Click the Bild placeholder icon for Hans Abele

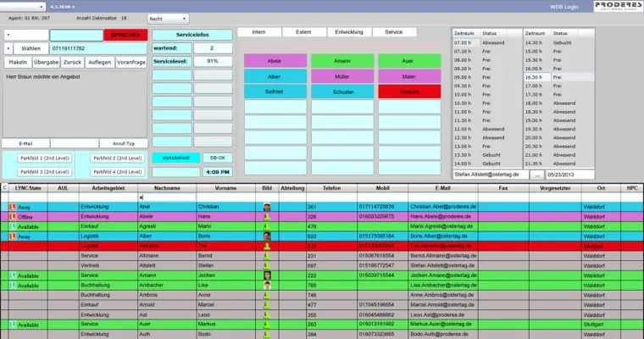point(267,217)
